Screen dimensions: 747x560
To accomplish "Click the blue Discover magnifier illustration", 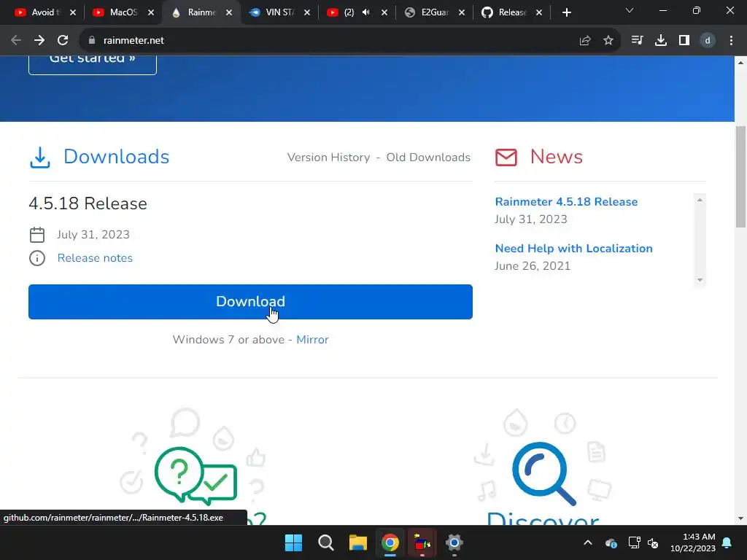I will [x=543, y=473].
